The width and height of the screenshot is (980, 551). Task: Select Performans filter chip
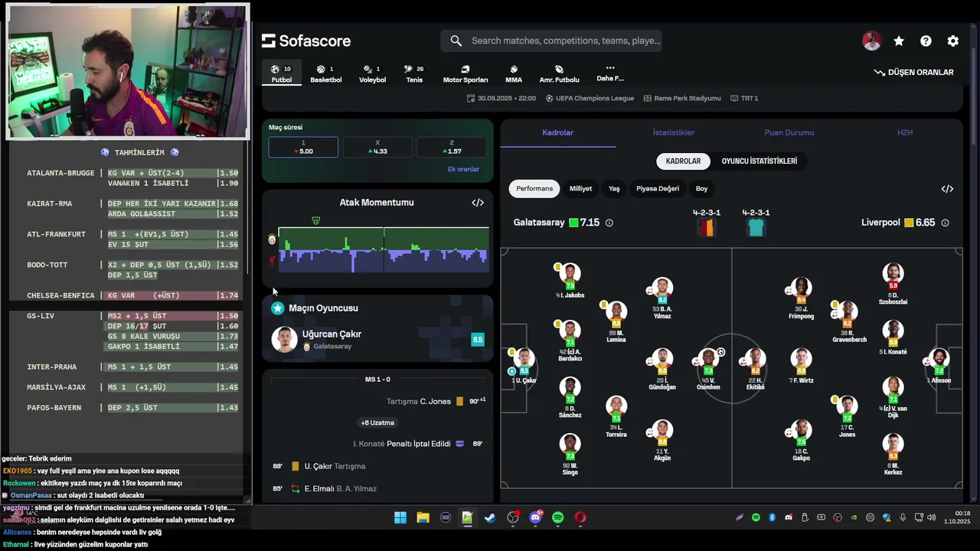tap(534, 188)
